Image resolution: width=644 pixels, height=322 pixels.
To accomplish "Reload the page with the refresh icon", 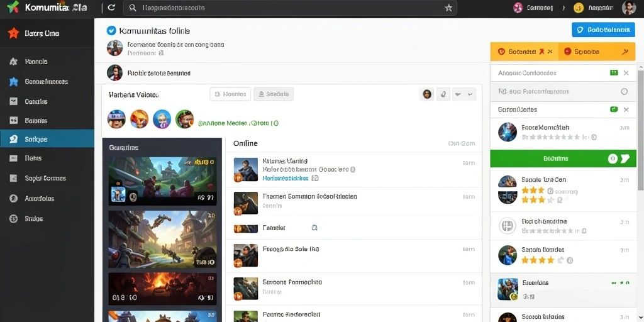I will tap(111, 8).
